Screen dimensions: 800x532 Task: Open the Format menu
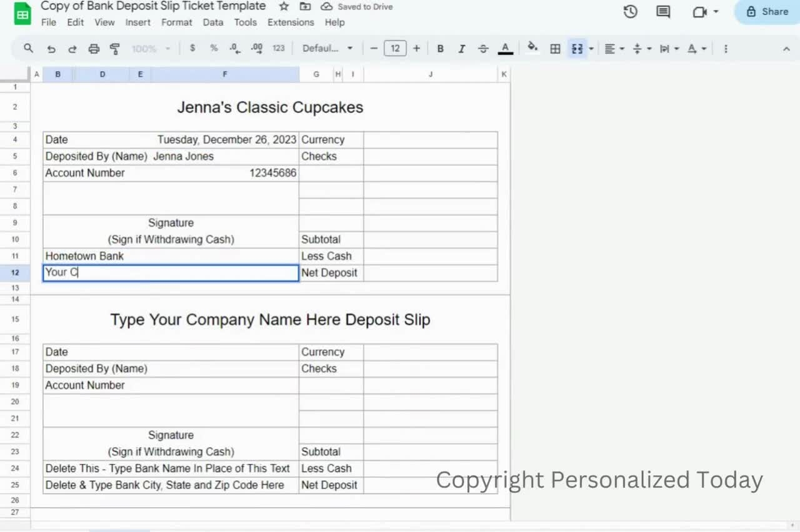tap(176, 22)
